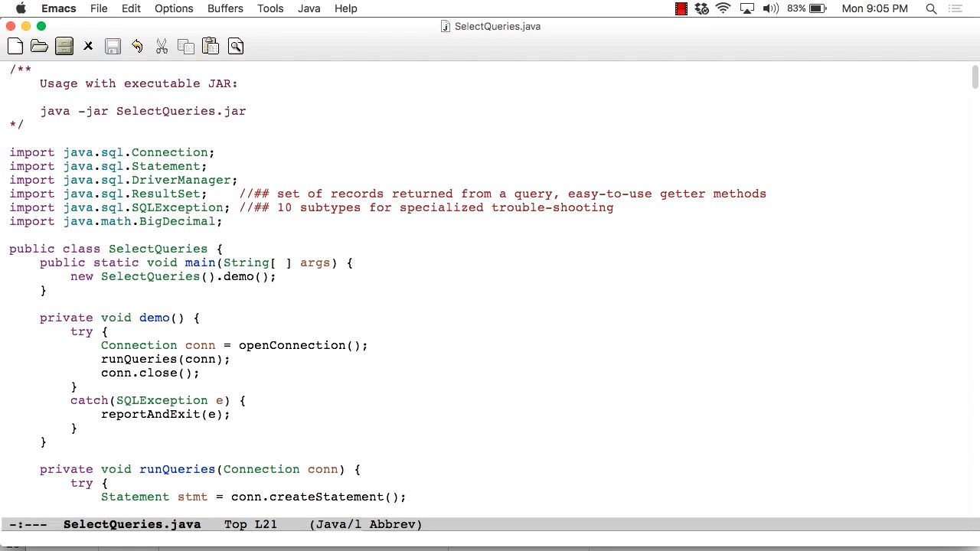The height and width of the screenshot is (551, 980).
Task: Click Top L21 position in mode line
Action: [250, 524]
